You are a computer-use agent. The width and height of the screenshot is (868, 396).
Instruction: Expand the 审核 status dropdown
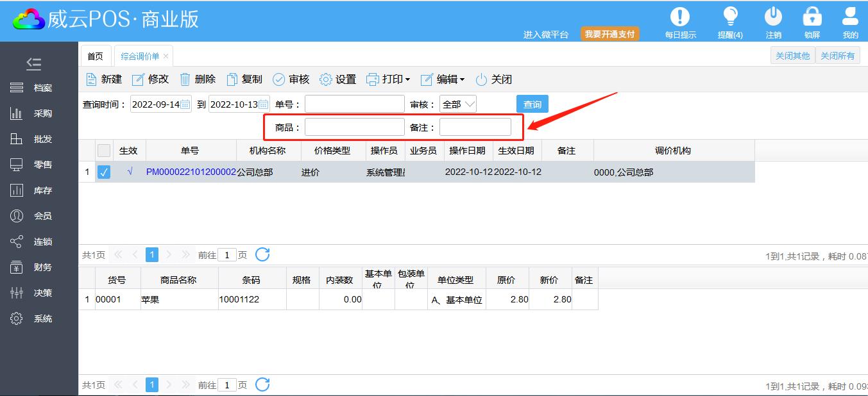click(458, 104)
